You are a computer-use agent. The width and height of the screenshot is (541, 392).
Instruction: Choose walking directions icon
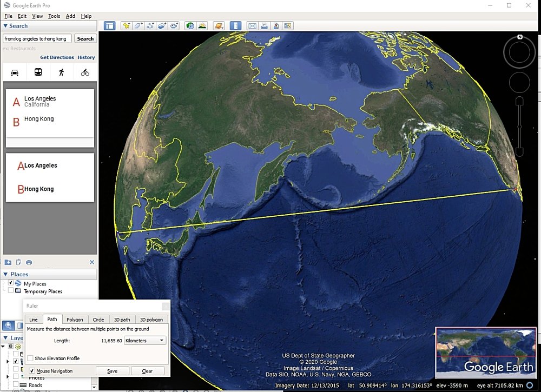(62, 72)
